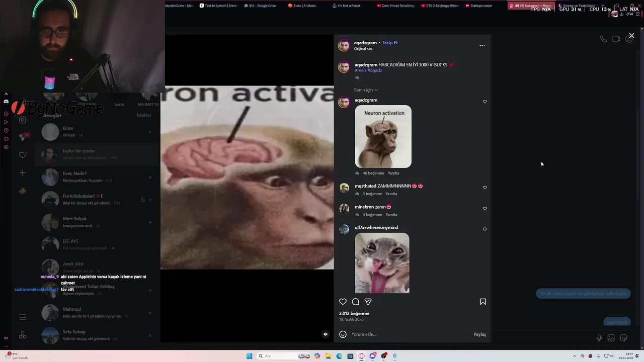The image size is (644, 362).
Task: Open the Mert Selçuk conversation
Action: [97, 222]
